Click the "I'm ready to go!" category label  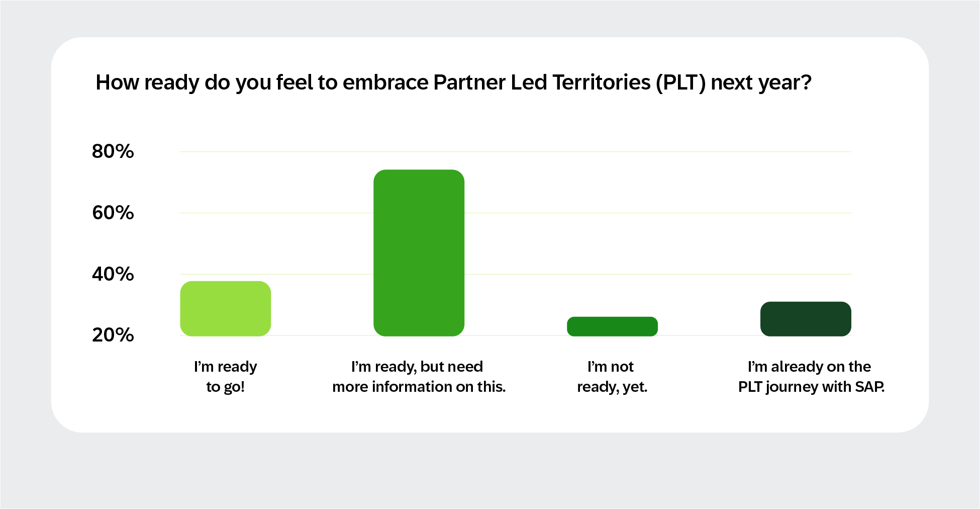[x=225, y=376]
